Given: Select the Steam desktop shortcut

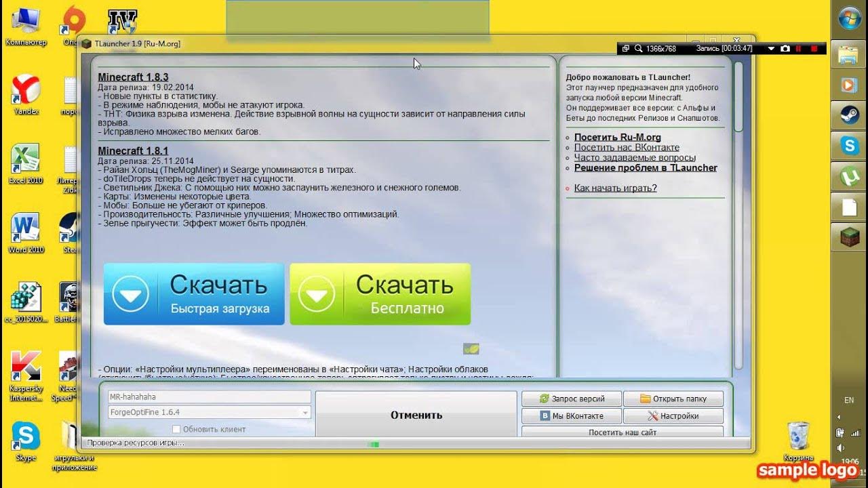Looking at the screenshot, I should pyautogui.click(x=68, y=233).
